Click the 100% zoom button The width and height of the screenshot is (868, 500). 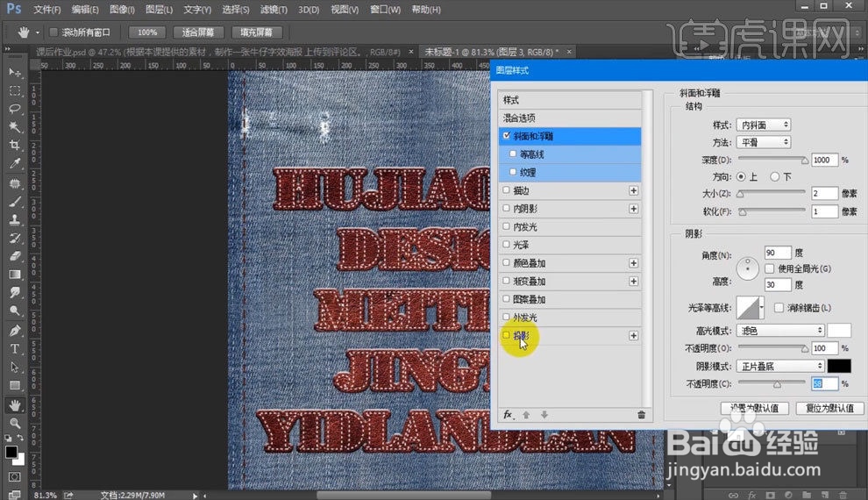coord(147,32)
